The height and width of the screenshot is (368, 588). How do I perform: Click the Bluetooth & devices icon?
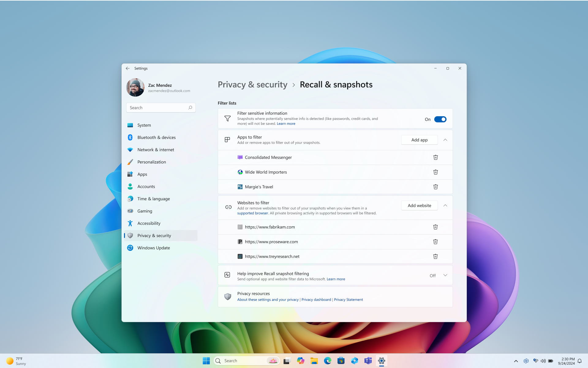(x=130, y=137)
